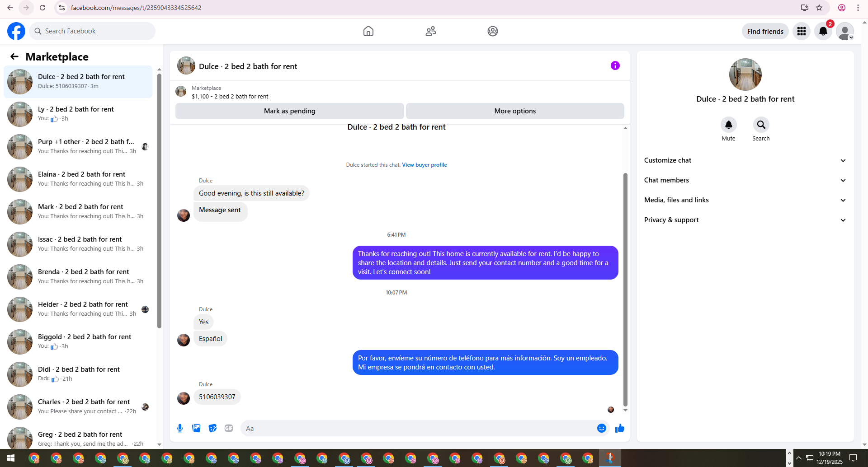Click the Search Facebook field
The width and height of the screenshot is (868, 467).
coord(92,31)
